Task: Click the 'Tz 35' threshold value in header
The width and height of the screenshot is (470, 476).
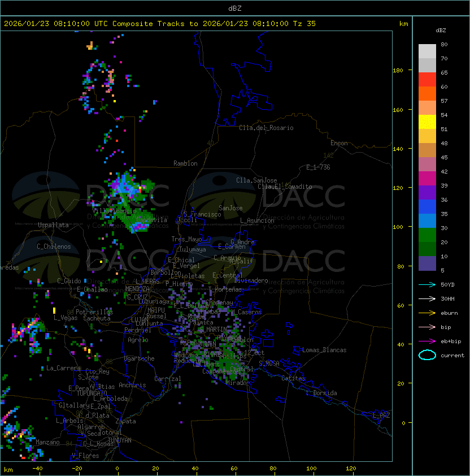Action: click(x=304, y=23)
